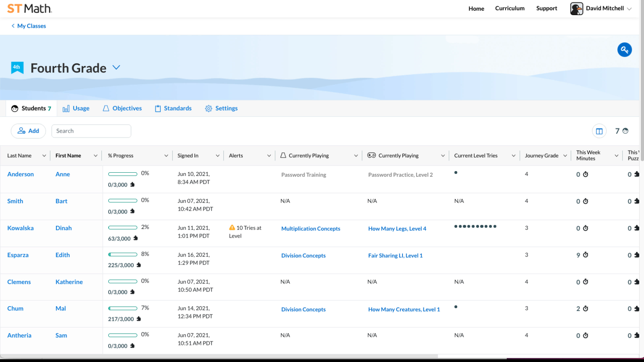Click the student face icon beside count 7
Image resolution: width=644 pixels, height=362 pixels.
pos(625,131)
